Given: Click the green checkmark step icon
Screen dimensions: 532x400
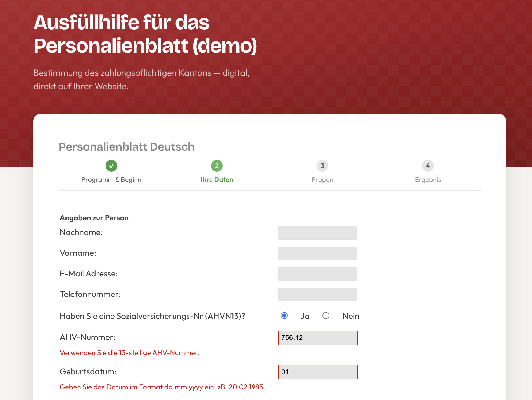Looking at the screenshot, I should pos(111,166).
